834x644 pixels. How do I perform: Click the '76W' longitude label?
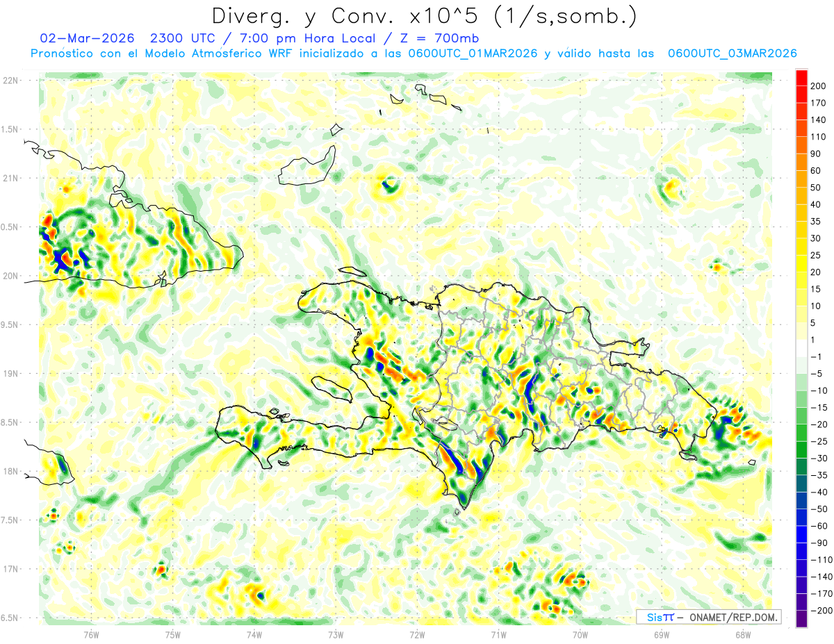tap(91, 634)
